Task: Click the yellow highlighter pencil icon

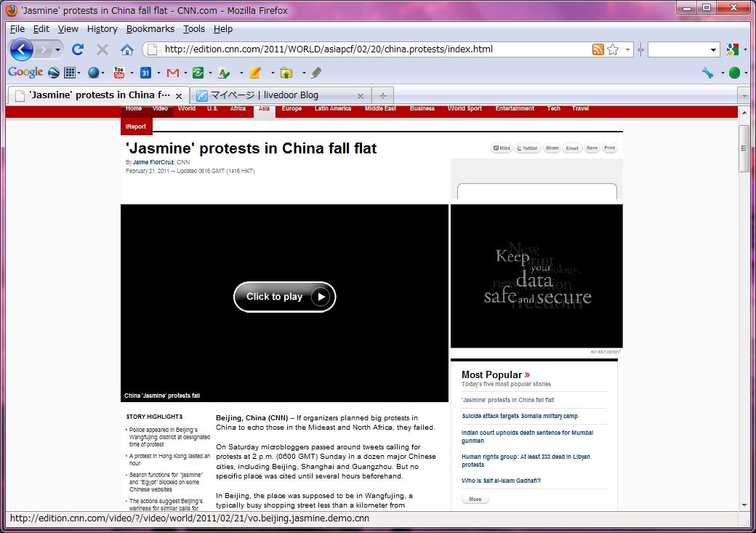Action: click(x=255, y=73)
